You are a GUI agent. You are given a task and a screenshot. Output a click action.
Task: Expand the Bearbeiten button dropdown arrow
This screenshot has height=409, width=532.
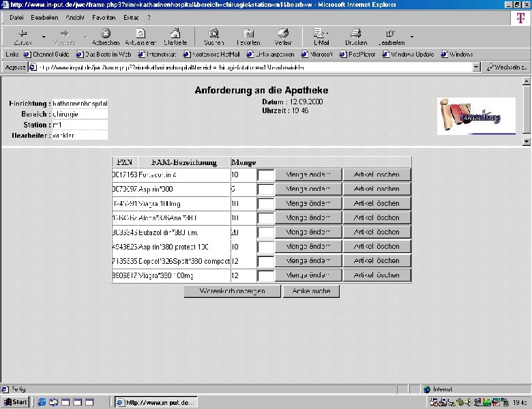[x=412, y=37]
